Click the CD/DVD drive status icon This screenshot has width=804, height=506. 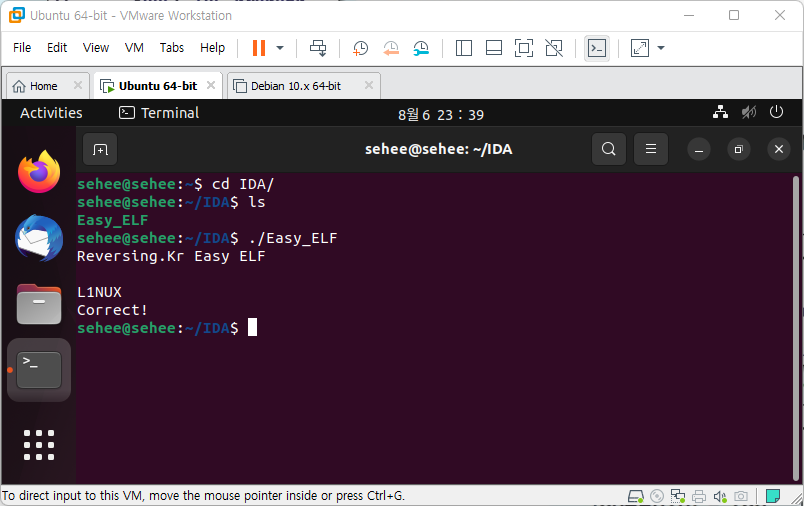tap(657, 496)
